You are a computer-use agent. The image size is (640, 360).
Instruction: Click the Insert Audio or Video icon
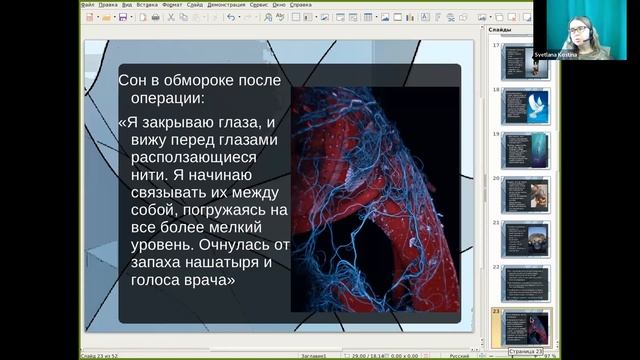[x=398, y=17]
